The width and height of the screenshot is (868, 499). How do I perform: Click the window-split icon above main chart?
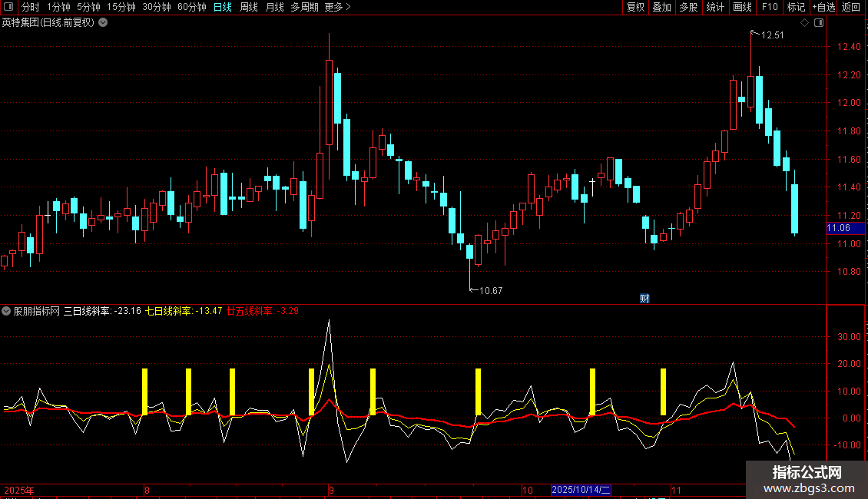click(x=819, y=23)
